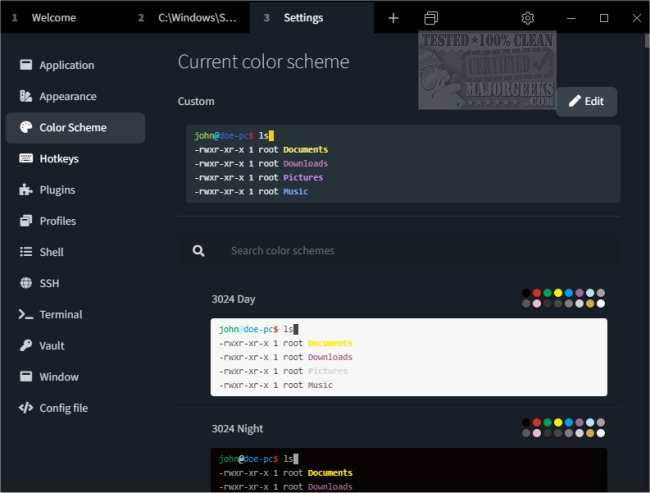Open Profiles settings page
The width and height of the screenshot is (650, 493).
pyautogui.click(x=58, y=221)
